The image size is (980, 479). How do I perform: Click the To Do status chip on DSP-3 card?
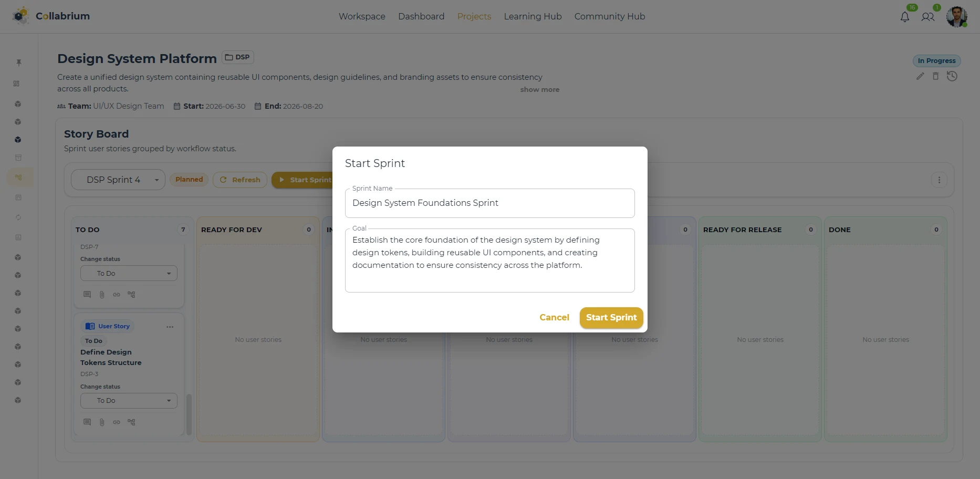click(x=93, y=341)
